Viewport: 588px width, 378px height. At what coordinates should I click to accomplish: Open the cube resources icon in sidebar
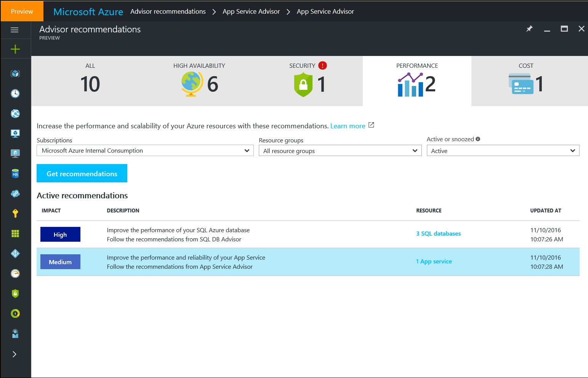click(15, 73)
